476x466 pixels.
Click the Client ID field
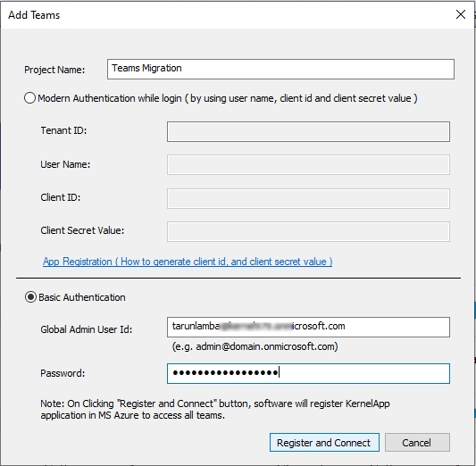[x=308, y=198]
